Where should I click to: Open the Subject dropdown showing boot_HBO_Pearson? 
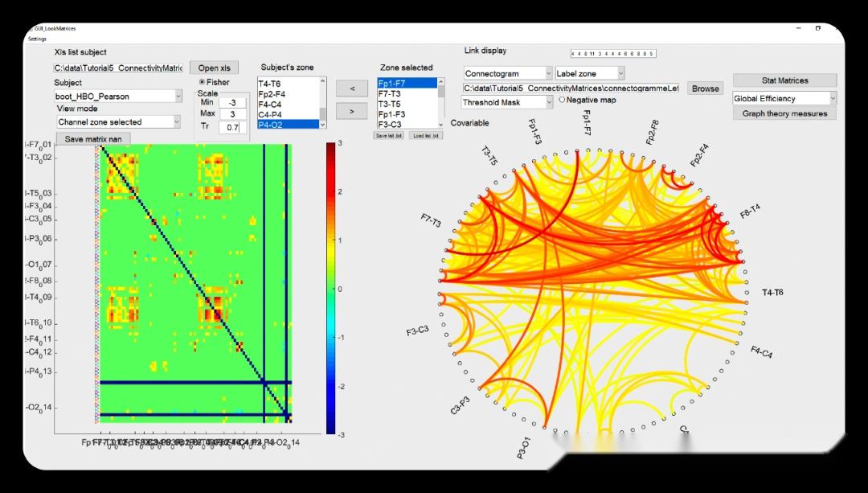[118, 96]
